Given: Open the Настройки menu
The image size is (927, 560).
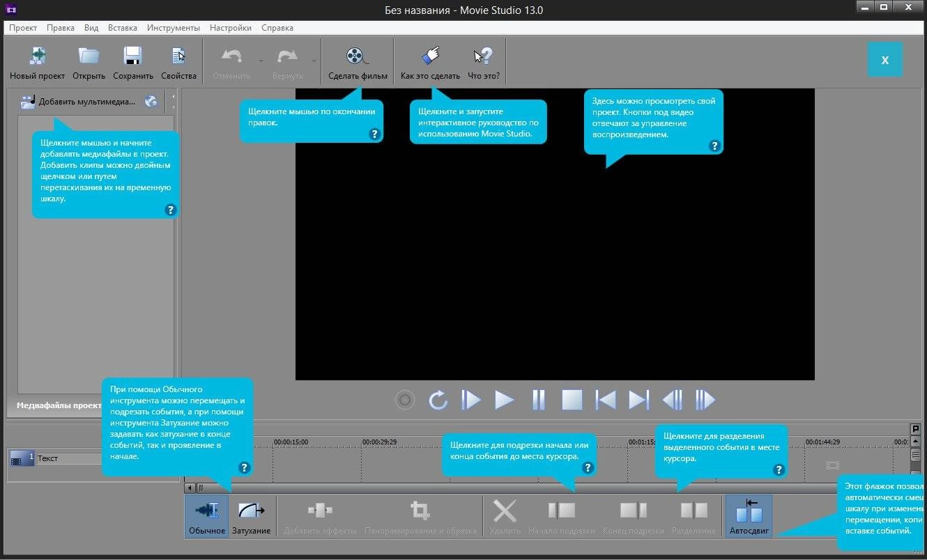Looking at the screenshot, I should tap(230, 28).
